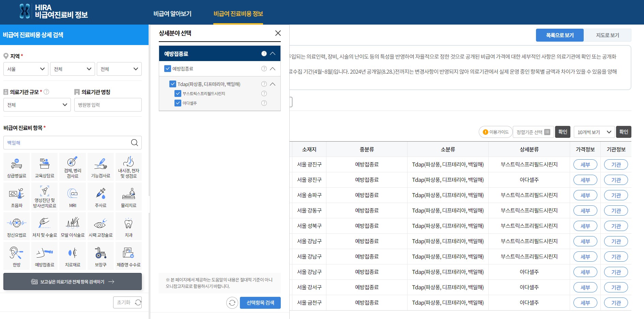Open the 이용가이드 button
The height and width of the screenshot is (319, 644).
point(496,132)
